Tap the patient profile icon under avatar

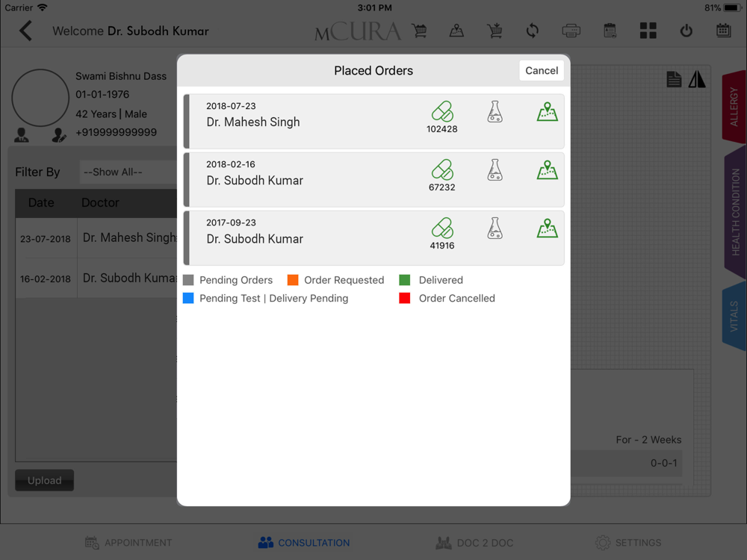tap(22, 135)
